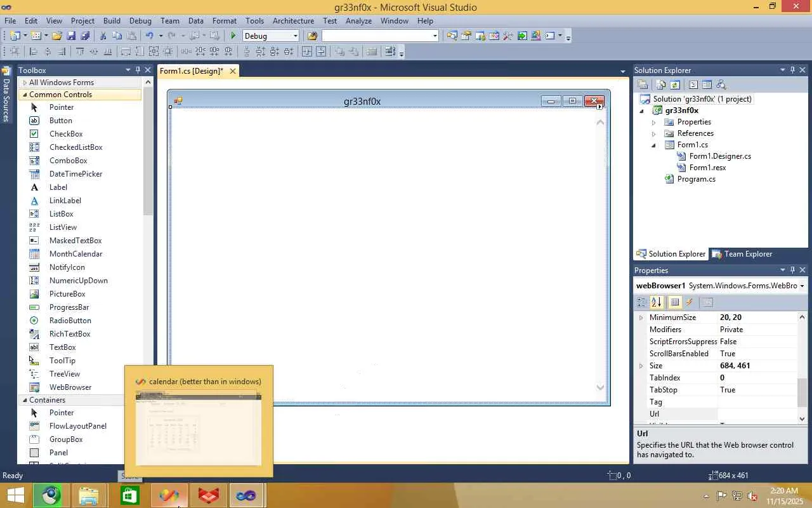Click the Add New Item toolbar icon

click(36, 36)
